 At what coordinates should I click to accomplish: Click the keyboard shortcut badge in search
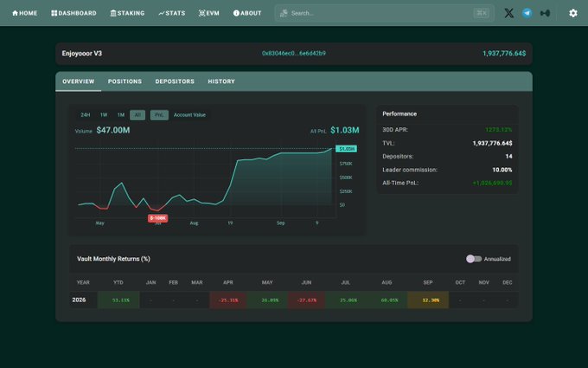[x=482, y=13]
